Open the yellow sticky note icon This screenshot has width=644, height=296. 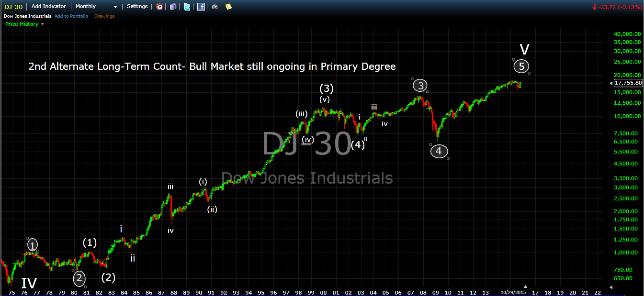[229, 7]
